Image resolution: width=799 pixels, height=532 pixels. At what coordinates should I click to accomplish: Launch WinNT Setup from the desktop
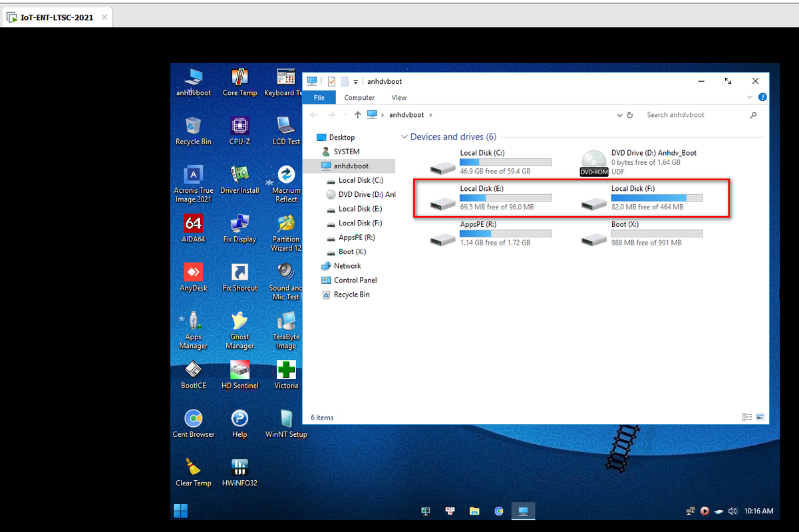286,424
